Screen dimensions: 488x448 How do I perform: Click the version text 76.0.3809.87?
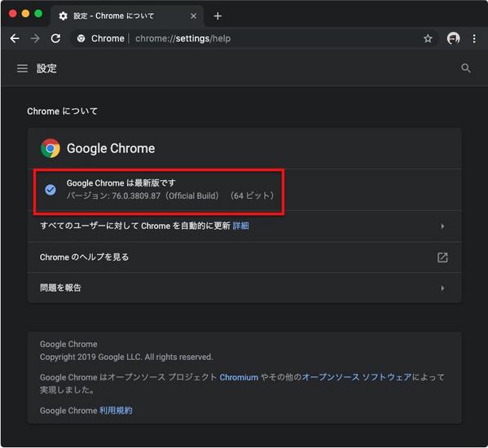click(136, 196)
